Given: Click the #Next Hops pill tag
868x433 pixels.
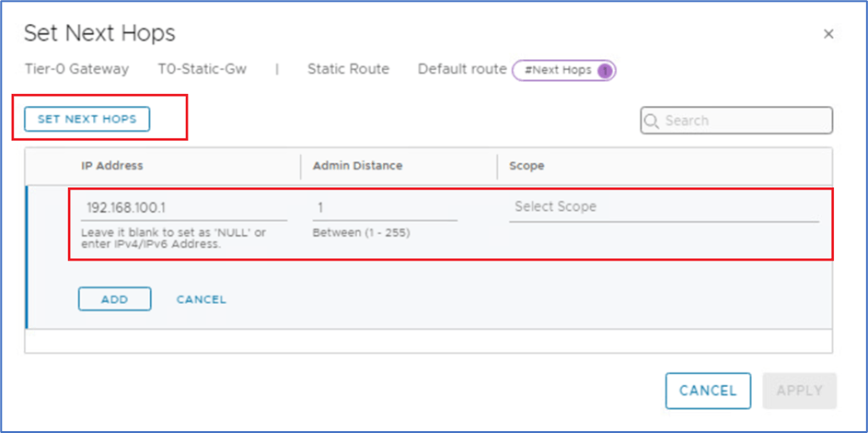Looking at the screenshot, I should point(559,70).
